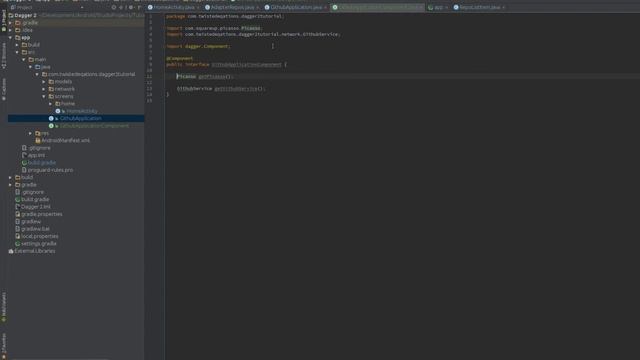Collapse the src folder arrow
The height and width of the screenshot is (360, 640).
17,52
